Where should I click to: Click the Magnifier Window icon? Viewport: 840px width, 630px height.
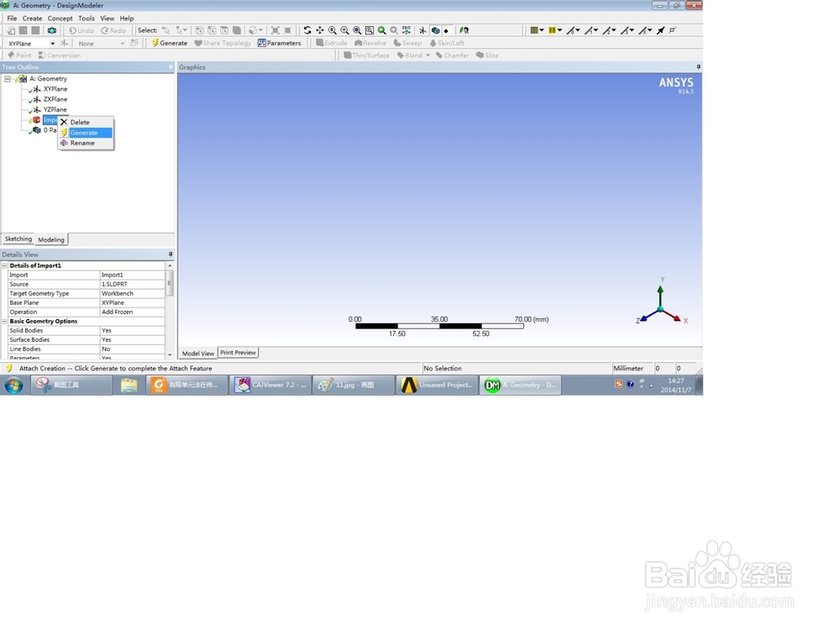click(369, 30)
